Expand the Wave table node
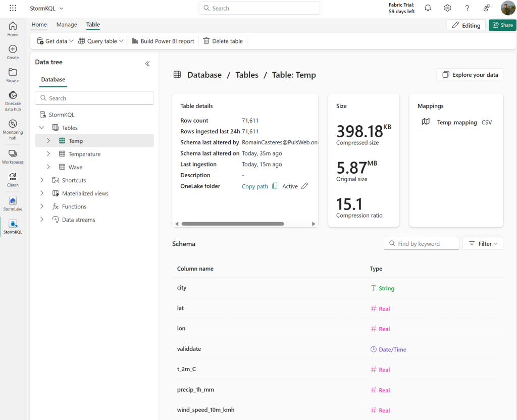Screen dimensions: 517x420 point(48,167)
